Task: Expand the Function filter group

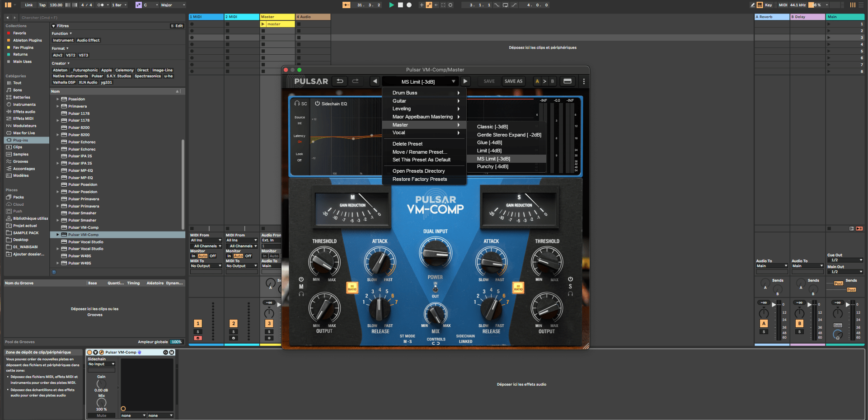Action: pyautogui.click(x=61, y=33)
